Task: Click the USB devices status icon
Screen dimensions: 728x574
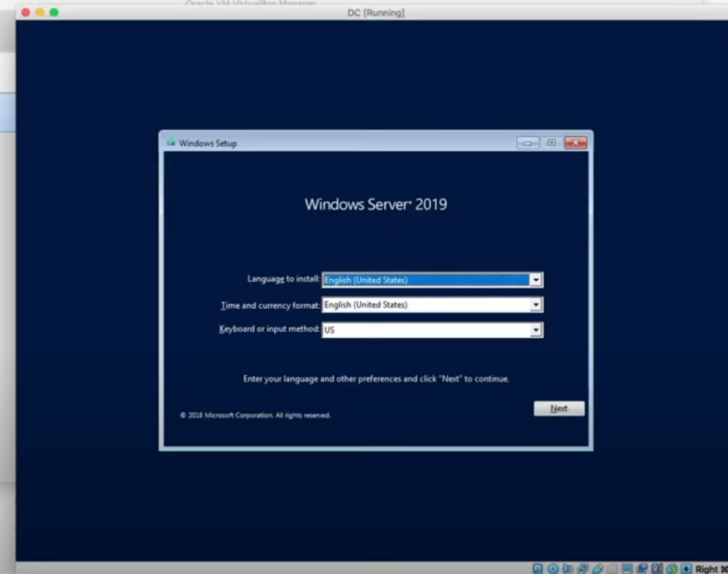Action: [x=598, y=568]
